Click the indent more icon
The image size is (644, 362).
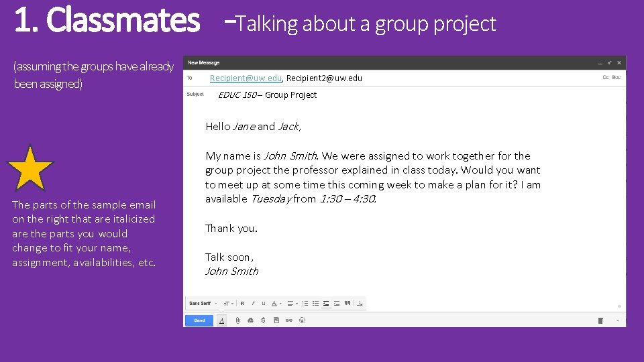click(337, 304)
